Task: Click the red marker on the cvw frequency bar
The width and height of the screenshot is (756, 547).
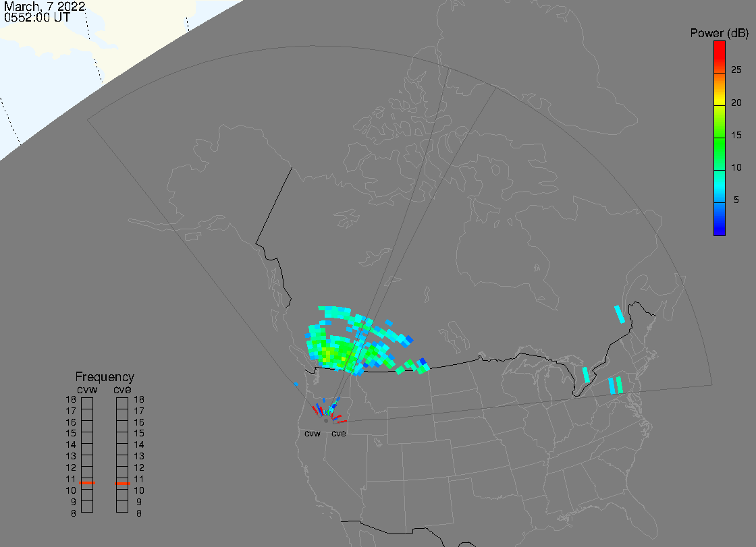Action: point(87,483)
